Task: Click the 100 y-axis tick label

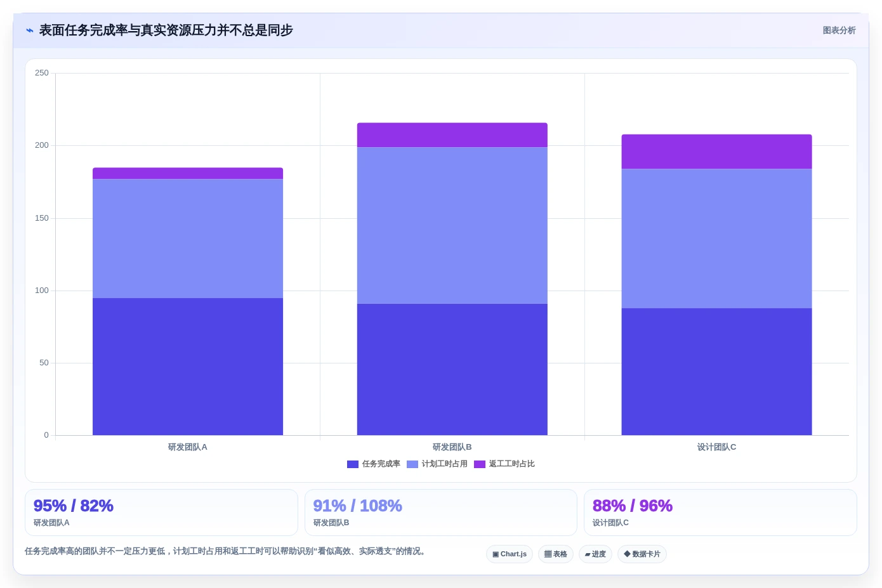Action: click(42, 291)
